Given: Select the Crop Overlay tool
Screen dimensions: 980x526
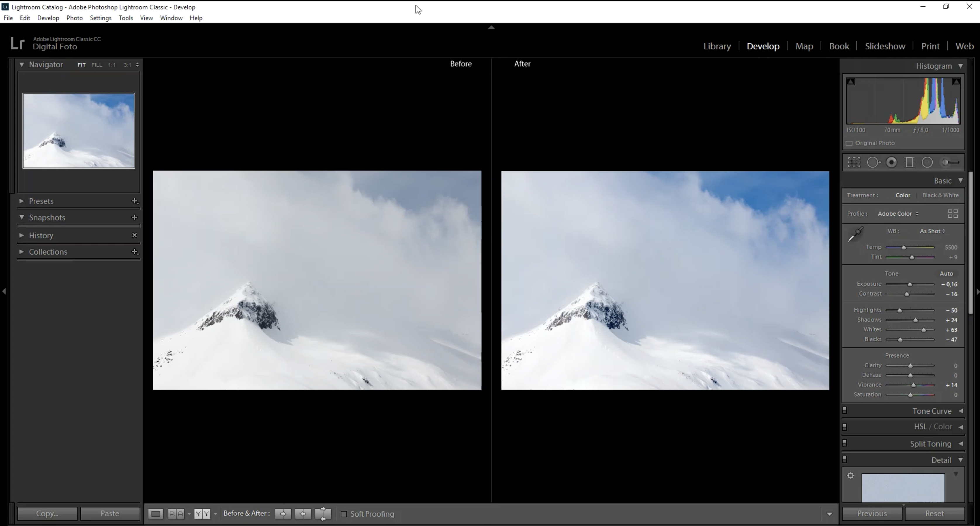Looking at the screenshot, I should 854,163.
